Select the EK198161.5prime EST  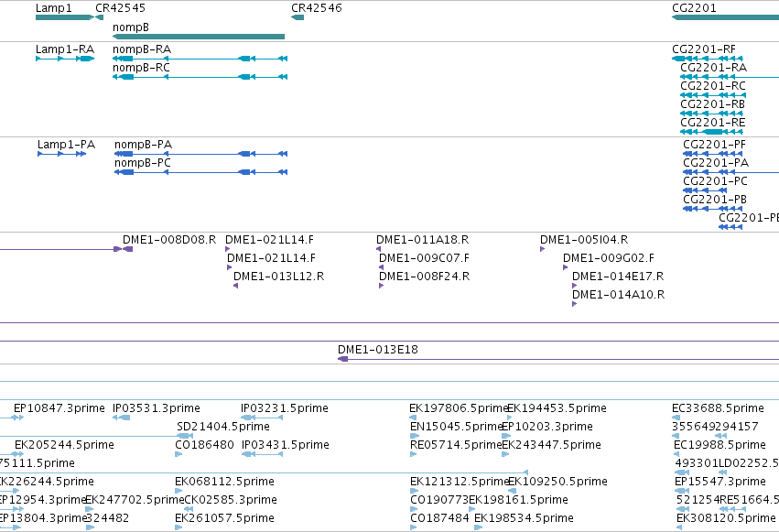click(472, 509)
